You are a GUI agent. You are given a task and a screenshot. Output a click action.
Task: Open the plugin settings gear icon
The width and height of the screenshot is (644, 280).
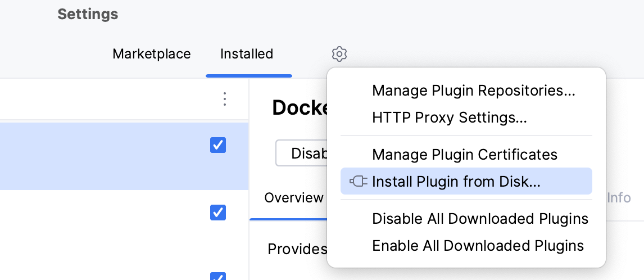339,55
